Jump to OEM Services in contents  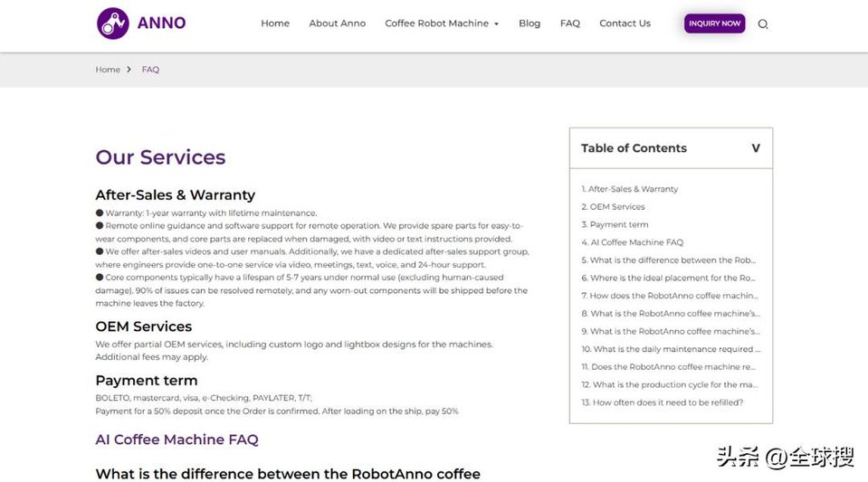(x=613, y=206)
